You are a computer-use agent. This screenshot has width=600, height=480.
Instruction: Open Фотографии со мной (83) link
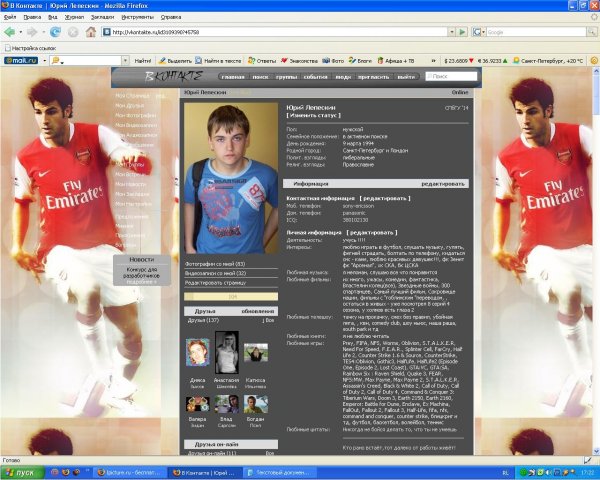(x=215, y=264)
